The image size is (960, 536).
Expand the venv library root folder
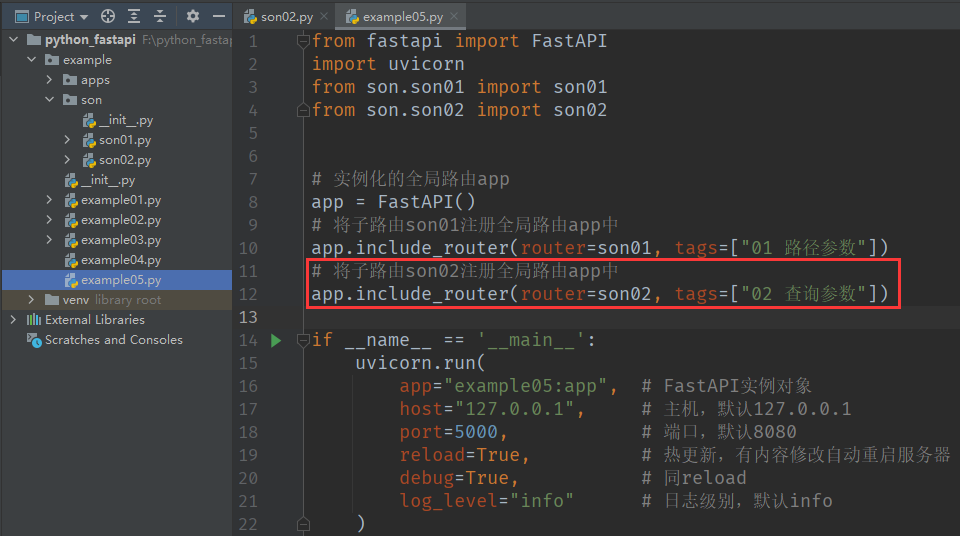click(32, 300)
